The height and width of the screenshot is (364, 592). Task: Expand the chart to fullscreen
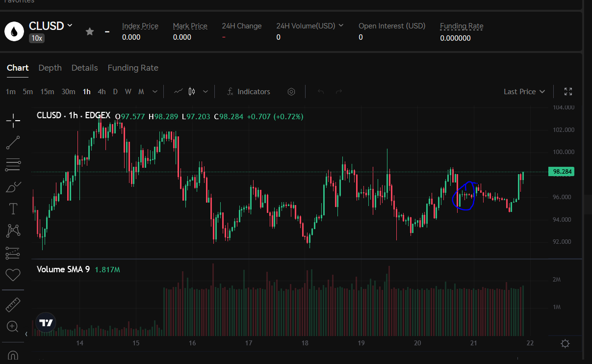(x=568, y=91)
